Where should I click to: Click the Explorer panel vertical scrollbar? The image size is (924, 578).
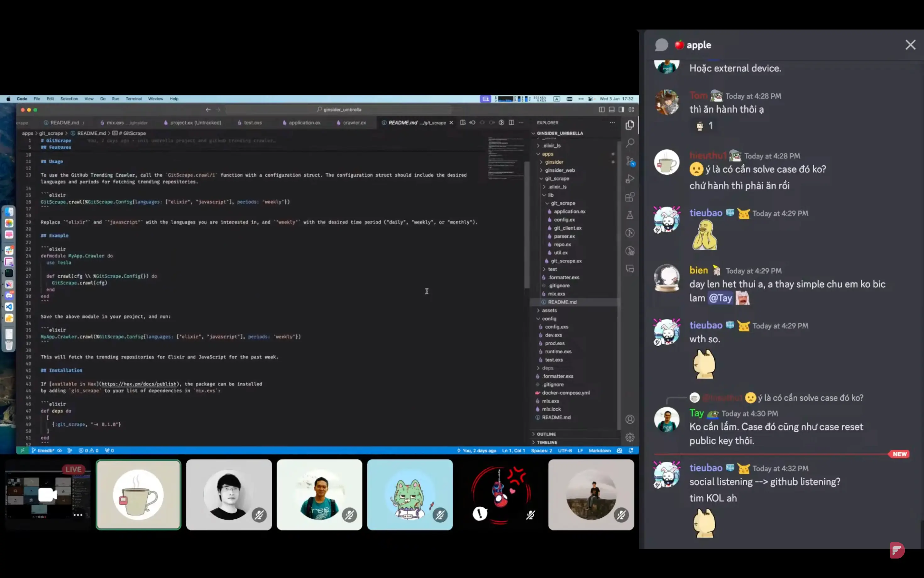point(619,285)
